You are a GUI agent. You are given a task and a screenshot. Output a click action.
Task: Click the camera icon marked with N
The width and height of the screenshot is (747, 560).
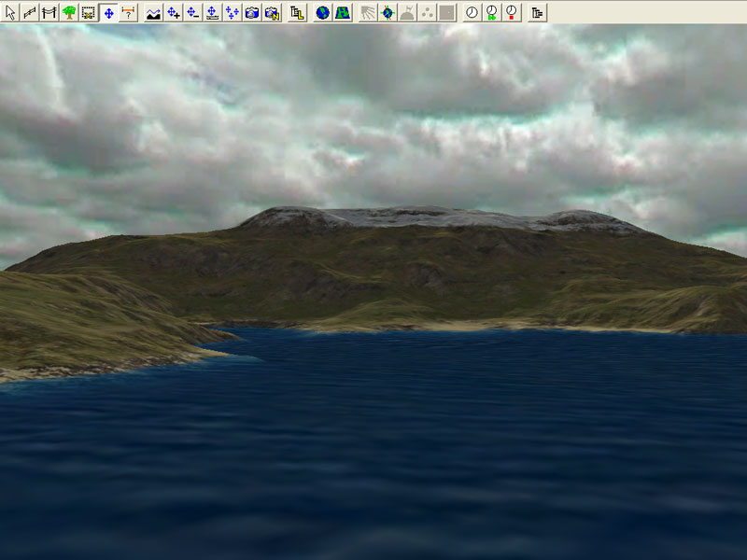pos(271,12)
